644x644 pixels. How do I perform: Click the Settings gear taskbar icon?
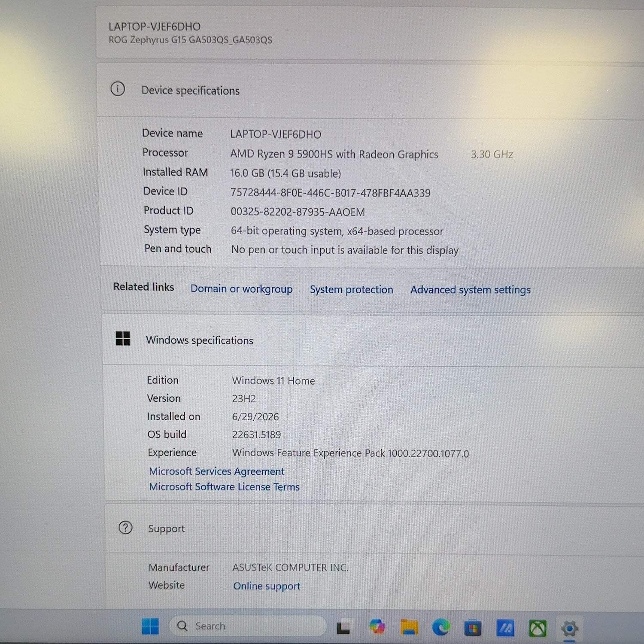tap(569, 629)
